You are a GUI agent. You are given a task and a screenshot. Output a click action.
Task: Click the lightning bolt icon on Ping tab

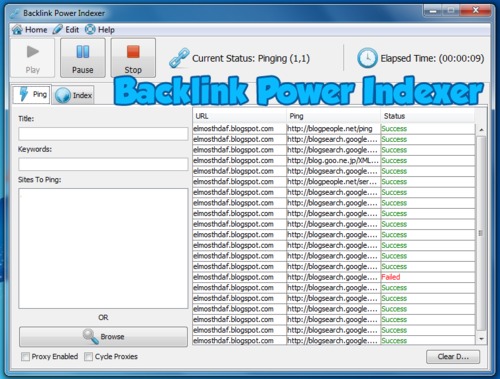click(x=24, y=94)
